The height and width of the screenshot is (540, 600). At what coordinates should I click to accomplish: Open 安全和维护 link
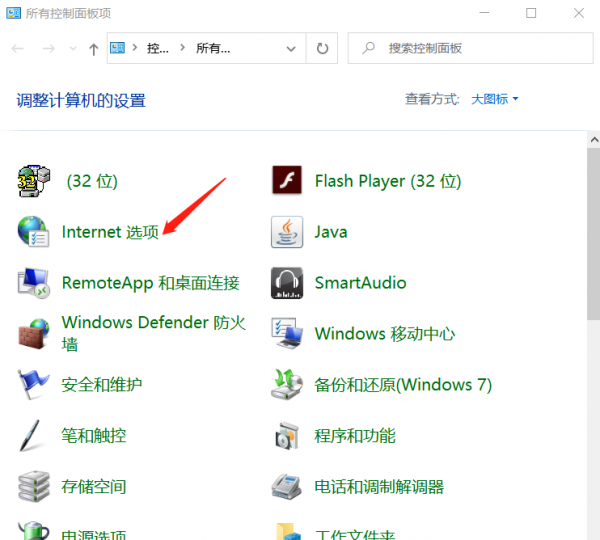tap(102, 385)
